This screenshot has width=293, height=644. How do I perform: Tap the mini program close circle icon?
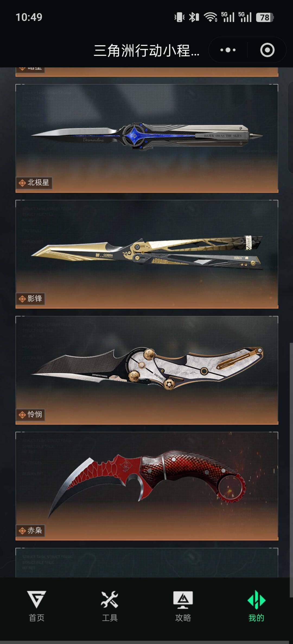[x=267, y=50]
